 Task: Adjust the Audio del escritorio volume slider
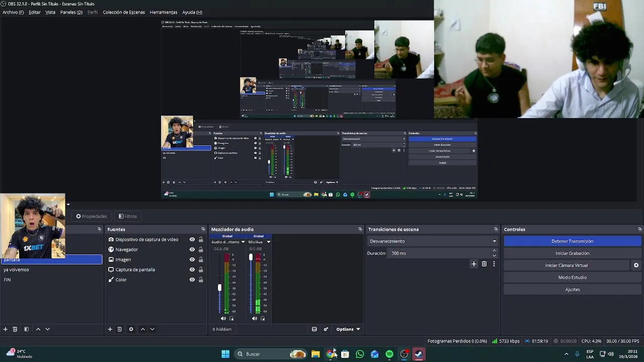219,288
